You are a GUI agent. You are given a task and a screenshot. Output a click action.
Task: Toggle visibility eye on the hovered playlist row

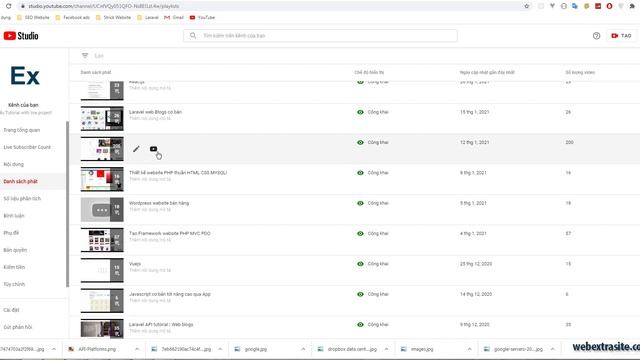click(360, 142)
